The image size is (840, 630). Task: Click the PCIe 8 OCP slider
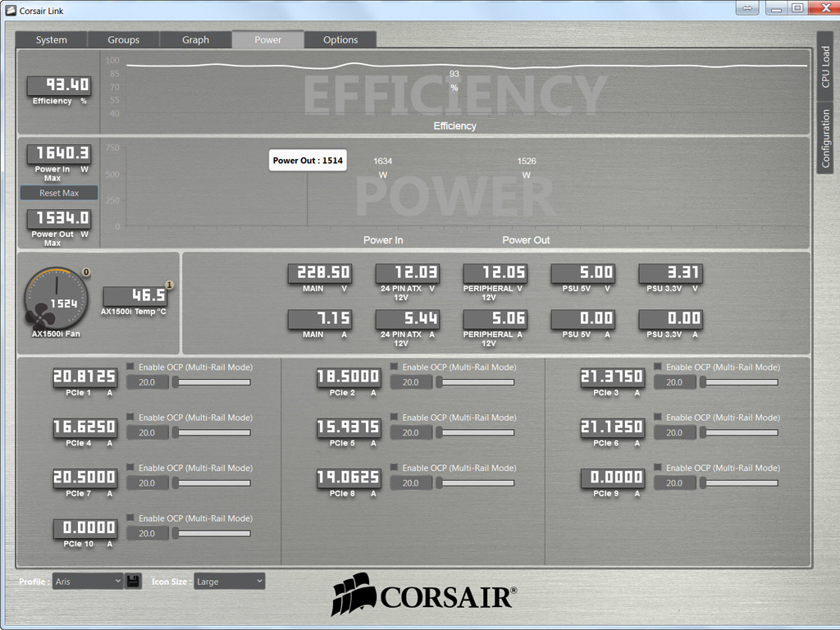pos(475,483)
